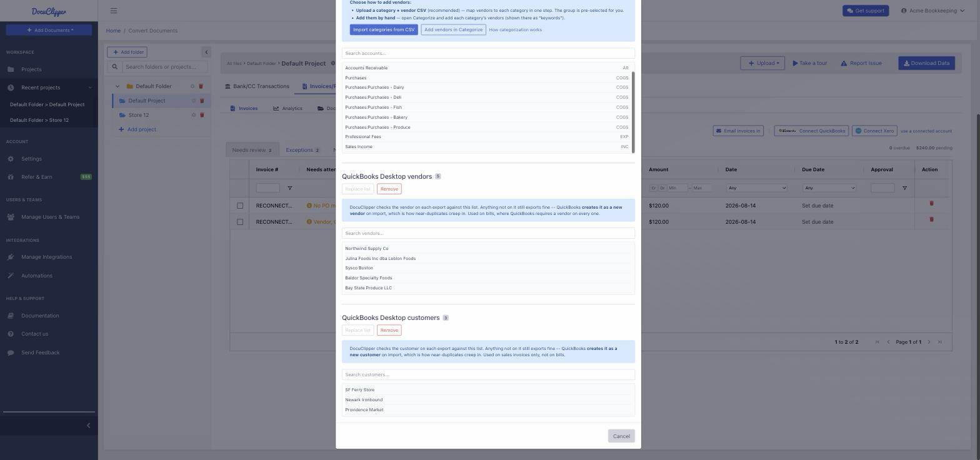980x460 pixels.
Task: Click the DocuClipper logo
Action: pyautogui.click(x=49, y=11)
